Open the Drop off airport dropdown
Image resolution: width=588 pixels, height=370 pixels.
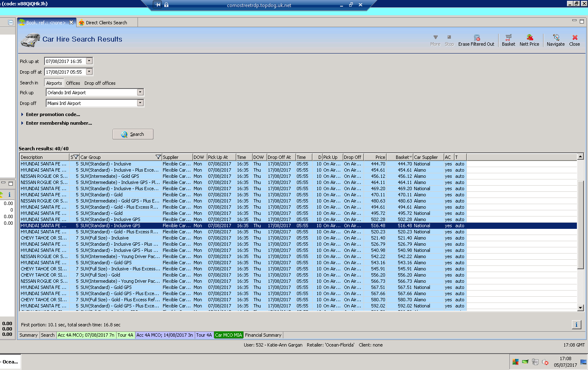click(140, 103)
